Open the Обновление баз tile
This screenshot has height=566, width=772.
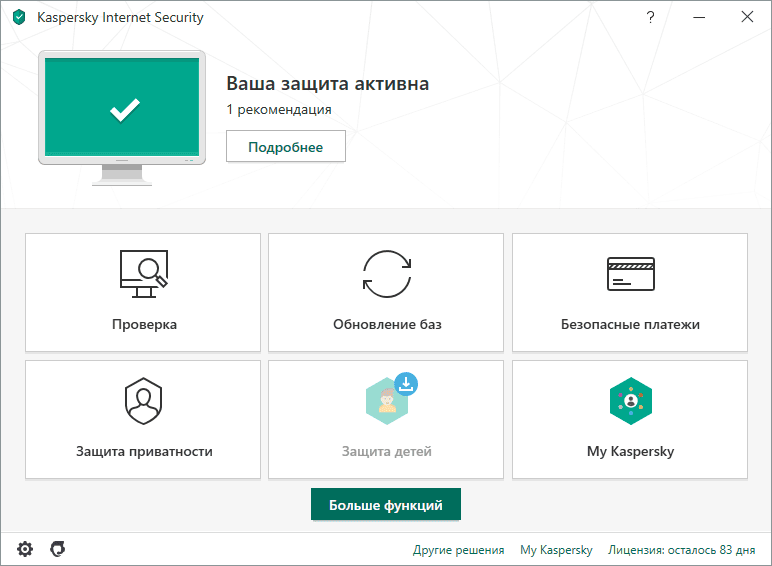pyautogui.click(x=386, y=292)
